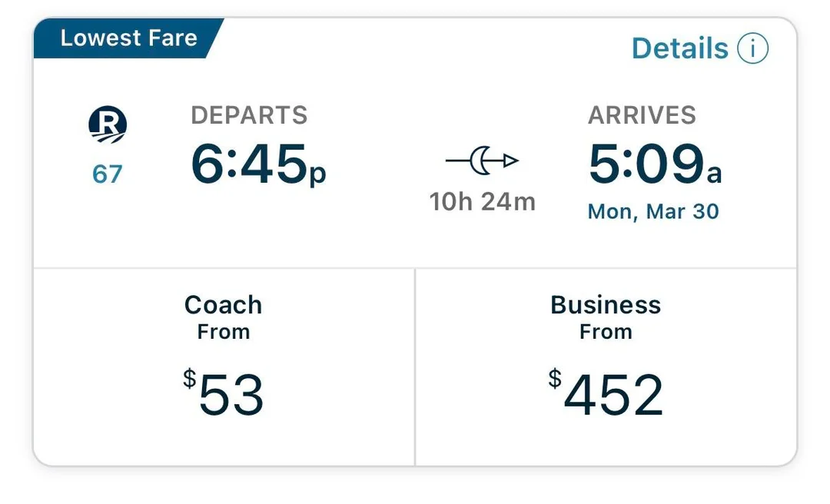Viewport: 830px width, 504px height.
Task: Click the info circle icon beside Details
Action: 752,48
